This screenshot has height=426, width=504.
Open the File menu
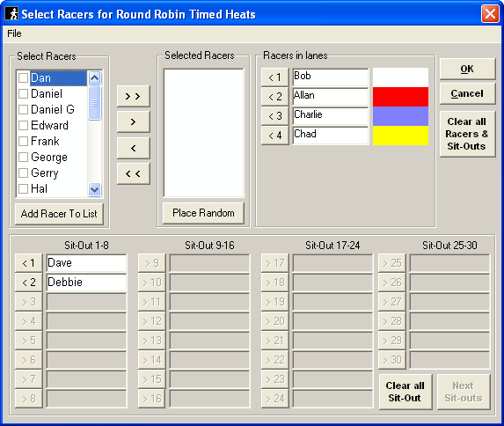14,33
